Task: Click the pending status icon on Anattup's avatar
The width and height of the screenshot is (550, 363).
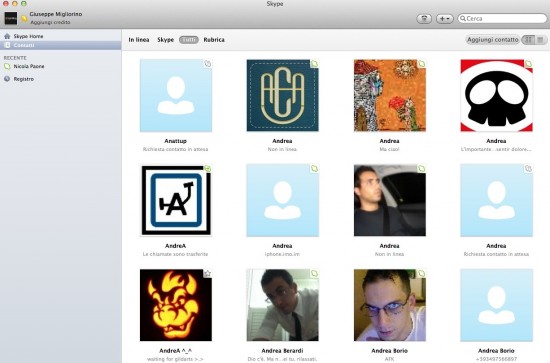Action: pyautogui.click(x=208, y=63)
